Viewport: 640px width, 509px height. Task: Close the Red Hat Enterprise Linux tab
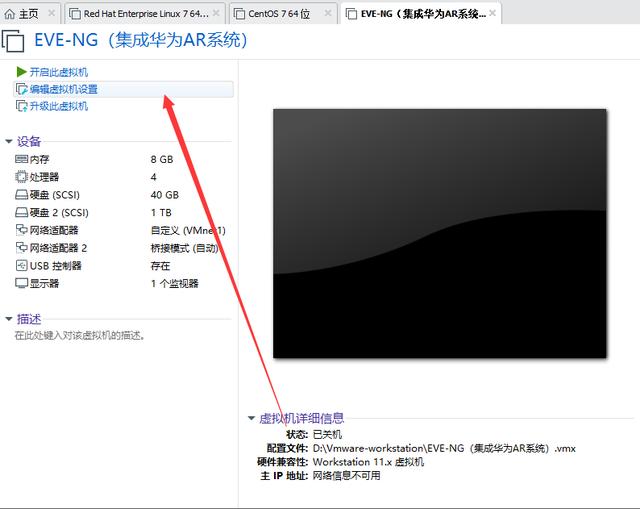(216, 13)
